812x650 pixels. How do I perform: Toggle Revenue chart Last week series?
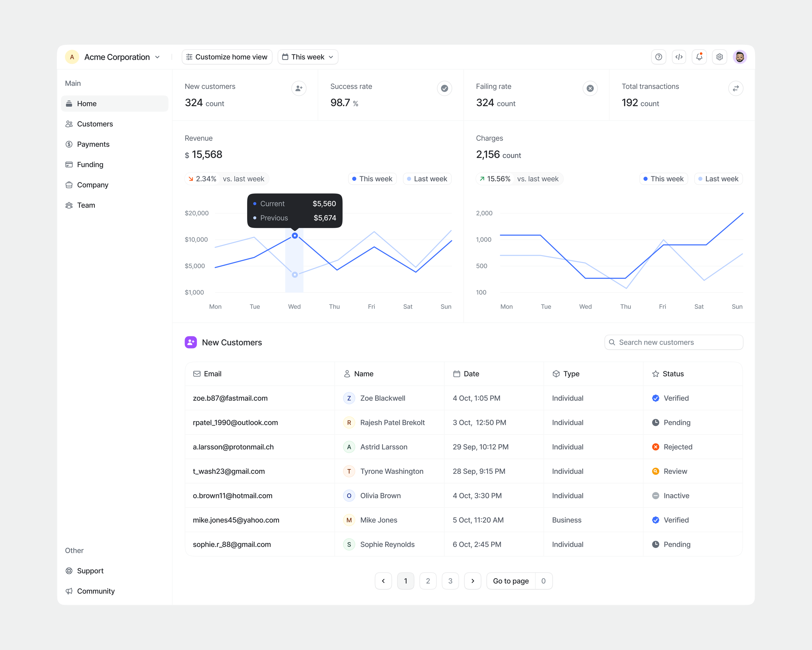click(427, 179)
